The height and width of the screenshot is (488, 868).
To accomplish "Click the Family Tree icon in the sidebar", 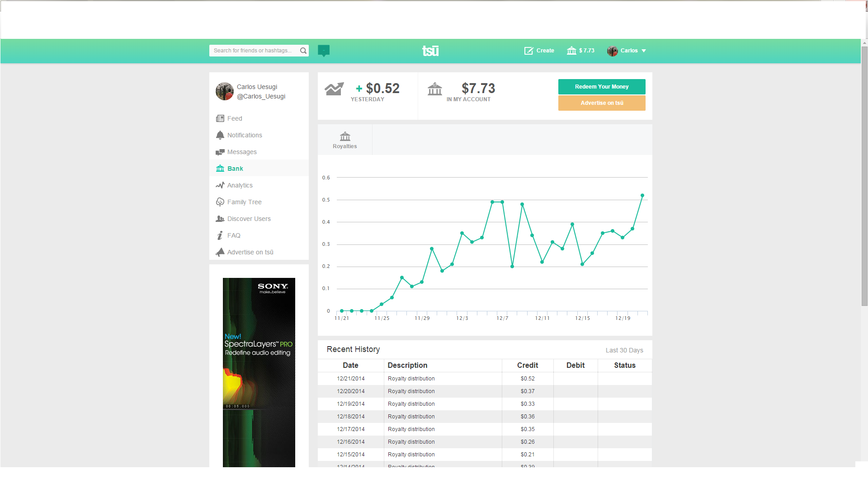I will pyautogui.click(x=220, y=202).
